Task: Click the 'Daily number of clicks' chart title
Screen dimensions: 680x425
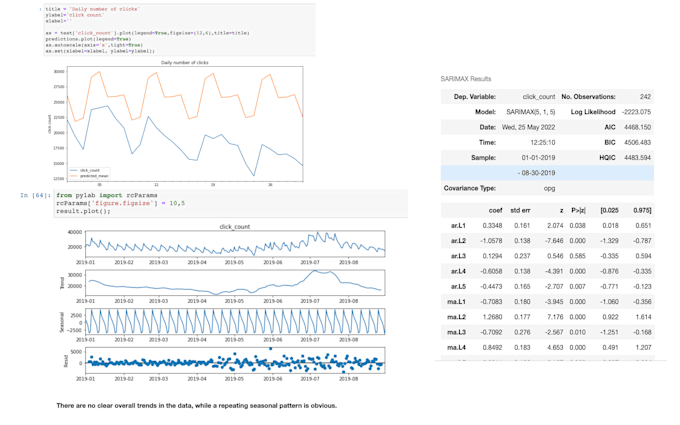Action: pyautogui.click(x=187, y=62)
